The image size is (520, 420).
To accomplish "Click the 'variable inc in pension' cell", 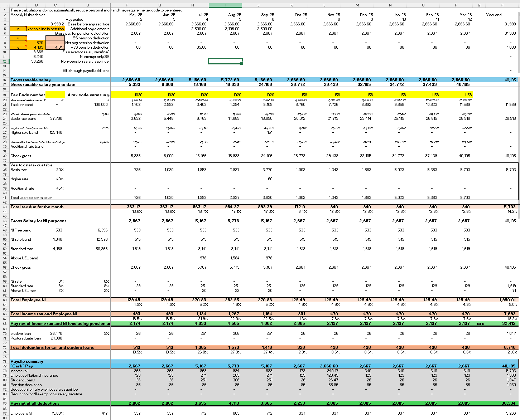I will (x=46, y=29).
